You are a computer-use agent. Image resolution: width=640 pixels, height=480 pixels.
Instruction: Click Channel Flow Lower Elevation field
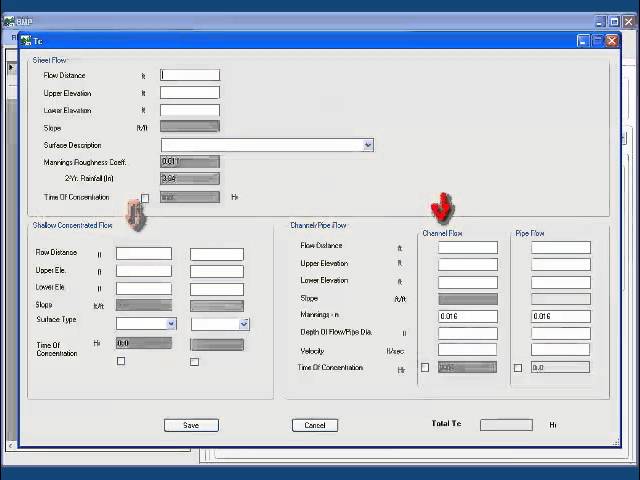468,282
